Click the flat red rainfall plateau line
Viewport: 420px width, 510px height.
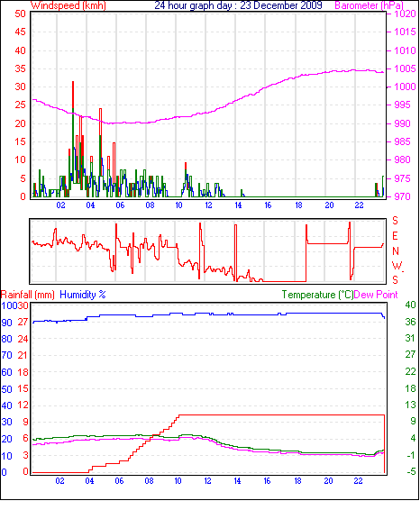coord(282,414)
